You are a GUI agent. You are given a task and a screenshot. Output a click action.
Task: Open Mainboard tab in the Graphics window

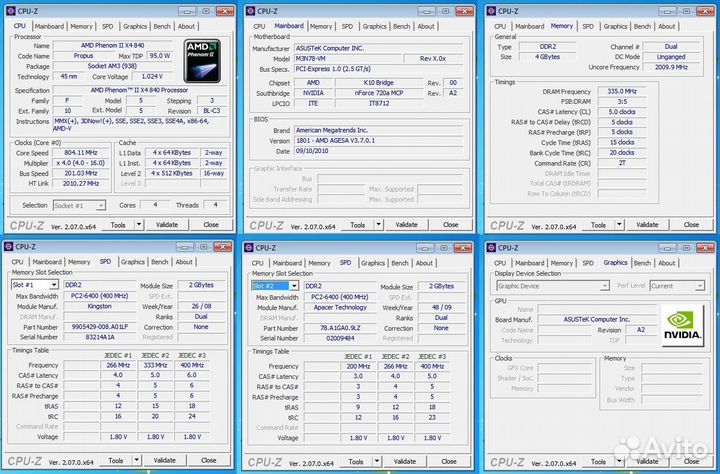[x=529, y=263]
